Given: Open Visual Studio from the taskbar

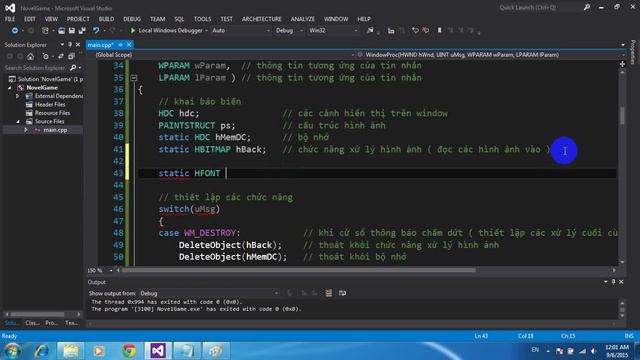Looking at the screenshot, I should (158, 351).
